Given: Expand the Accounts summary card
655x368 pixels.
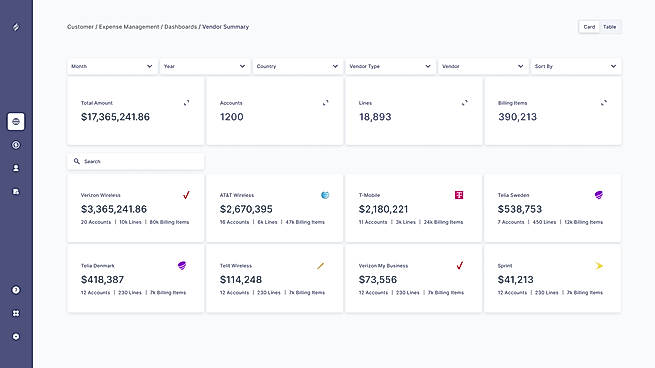Looking at the screenshot, I should click(x=325, y=102).
